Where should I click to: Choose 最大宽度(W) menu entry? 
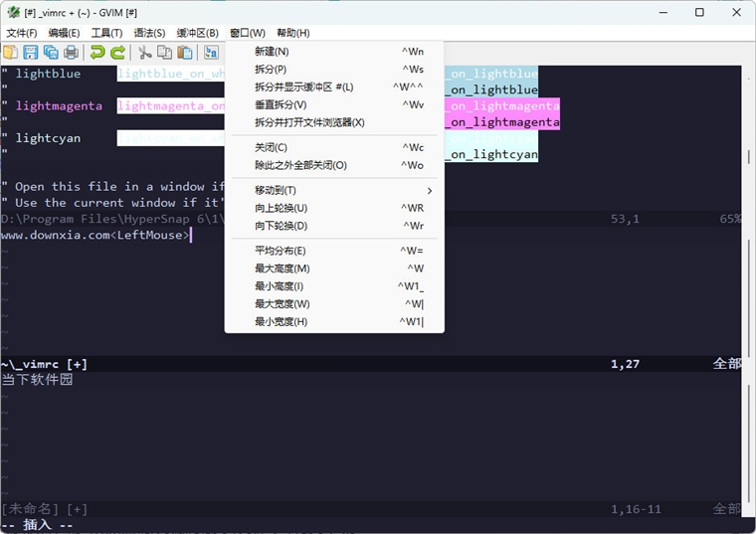[334, 304]
